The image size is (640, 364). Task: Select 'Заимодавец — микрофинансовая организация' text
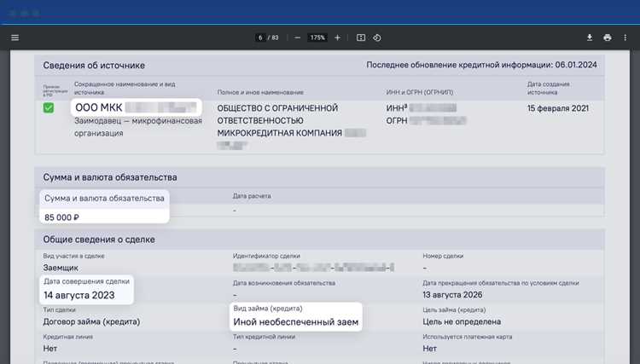(138, 127)
